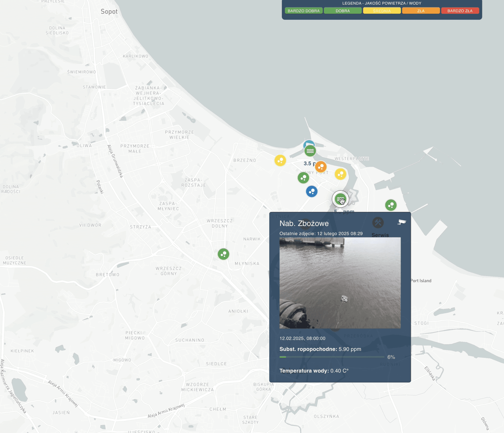The image size is (504, 433).
Task: Click the 'Temperatura wody: 0.40 C°' reading
Action: coord(314,371)
